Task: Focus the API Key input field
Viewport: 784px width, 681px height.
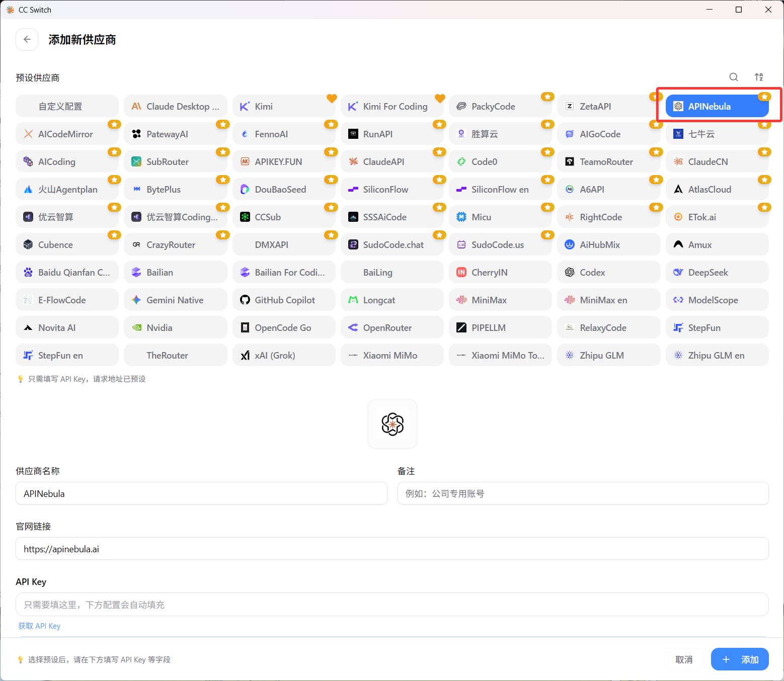Action: tap(392, 605)
